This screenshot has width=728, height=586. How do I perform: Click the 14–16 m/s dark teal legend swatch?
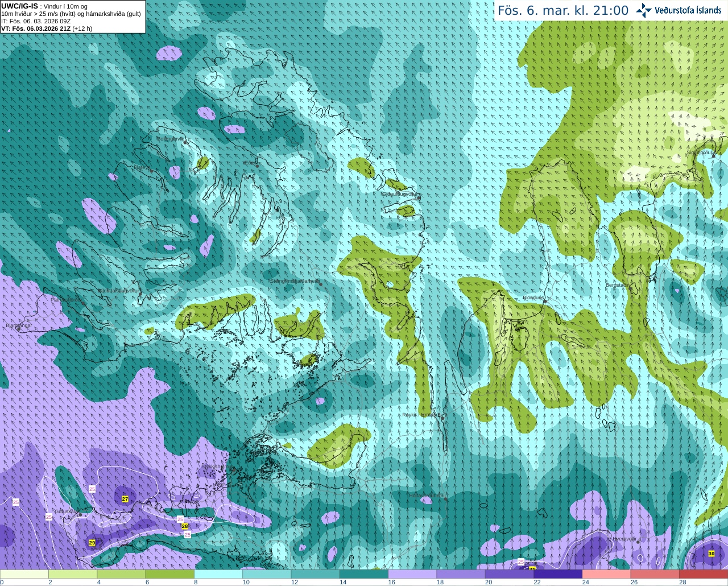(364, 574)
